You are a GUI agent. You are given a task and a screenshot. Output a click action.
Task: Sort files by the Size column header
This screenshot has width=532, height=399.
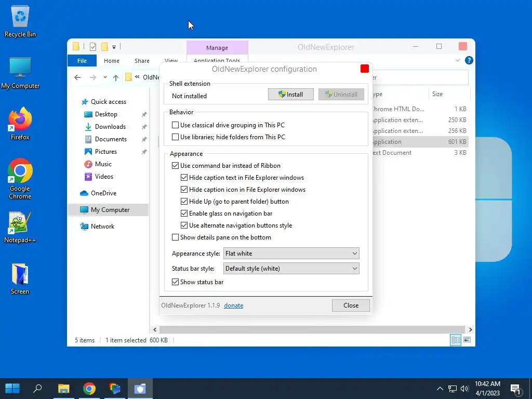pos(449,94)
